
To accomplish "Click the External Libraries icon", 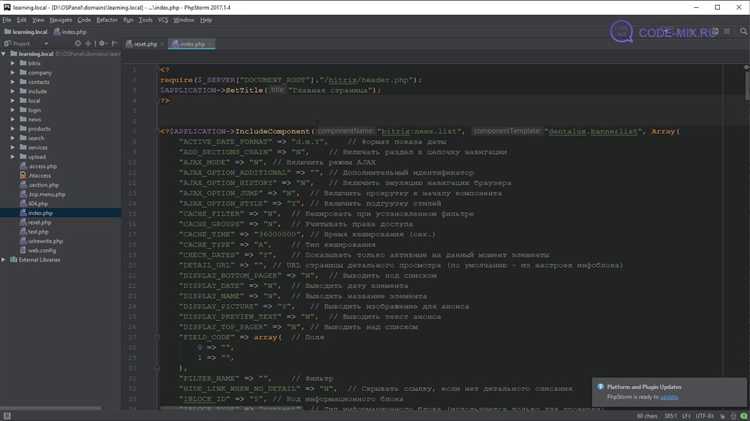I will click(13, 260).
